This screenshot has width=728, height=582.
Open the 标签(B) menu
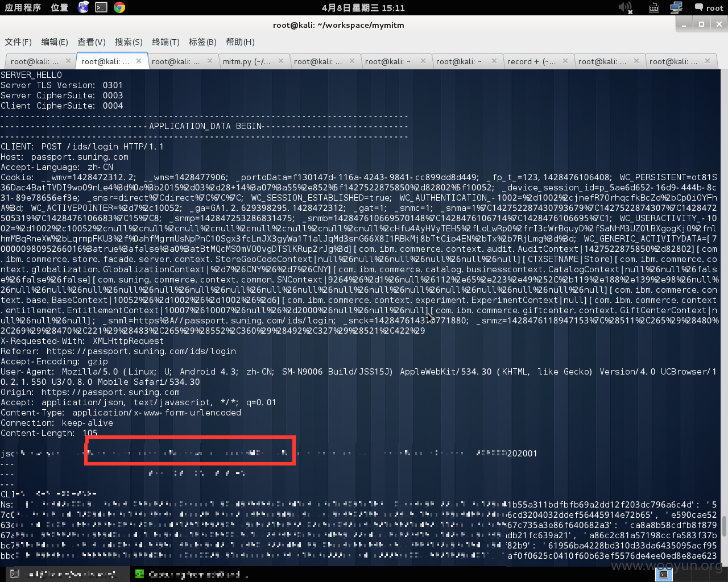point(202,42)
